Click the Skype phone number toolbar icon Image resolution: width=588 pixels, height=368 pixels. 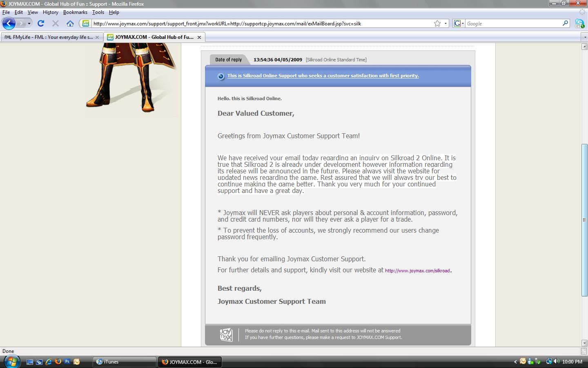click(x=579, y=24)
